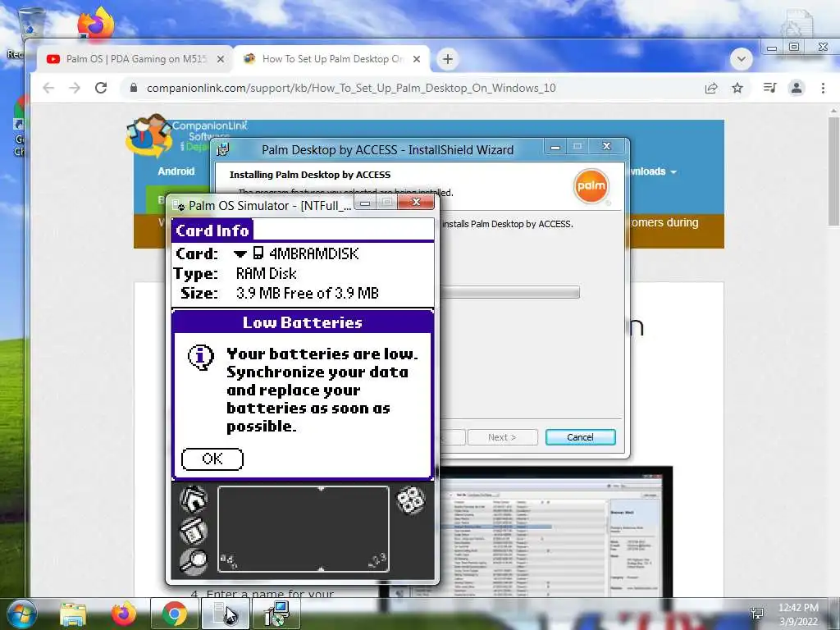This screenshot has width=840, height=630.
Task: View site lock information
Action: pyautogui.click(x=134, y=88)
